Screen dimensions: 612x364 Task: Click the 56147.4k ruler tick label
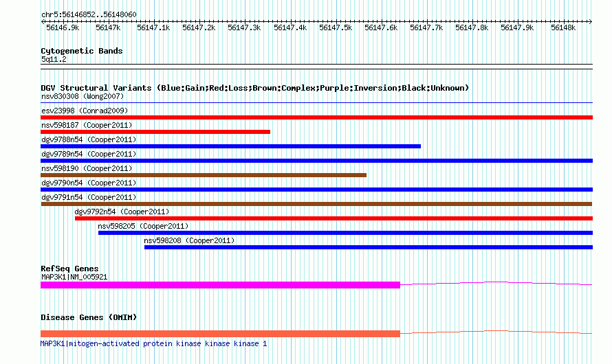pyautogui.click(x=290, y=27)
